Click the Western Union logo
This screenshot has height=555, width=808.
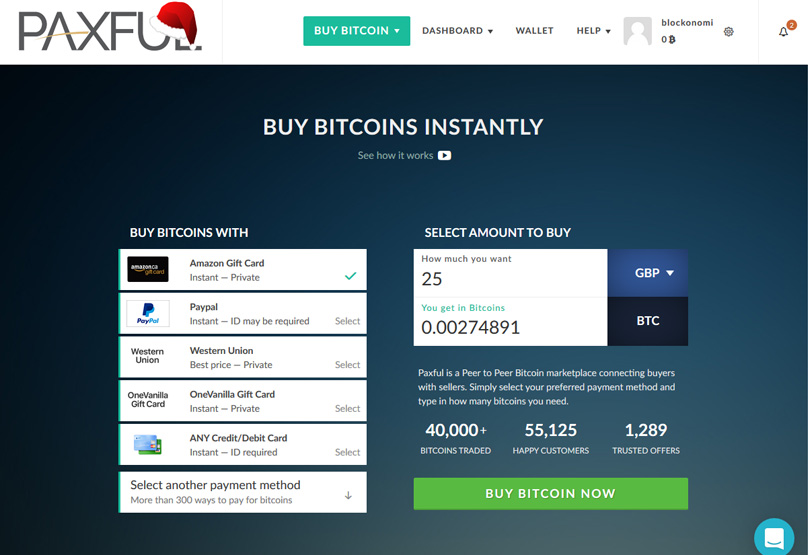tap(147, 356)
